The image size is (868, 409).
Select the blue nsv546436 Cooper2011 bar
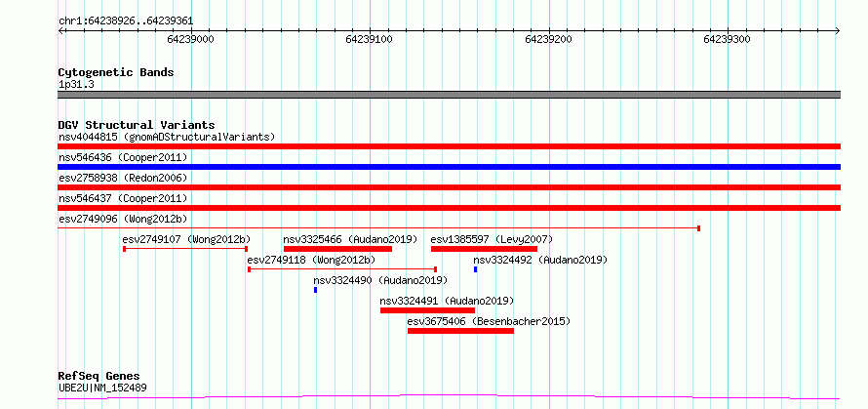pos(449,167)
